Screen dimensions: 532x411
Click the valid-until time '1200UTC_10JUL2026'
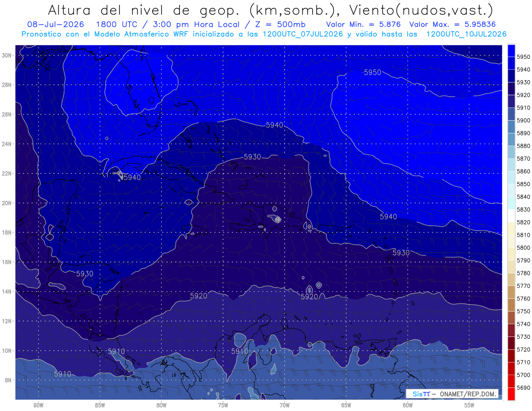tap(466, 34)
